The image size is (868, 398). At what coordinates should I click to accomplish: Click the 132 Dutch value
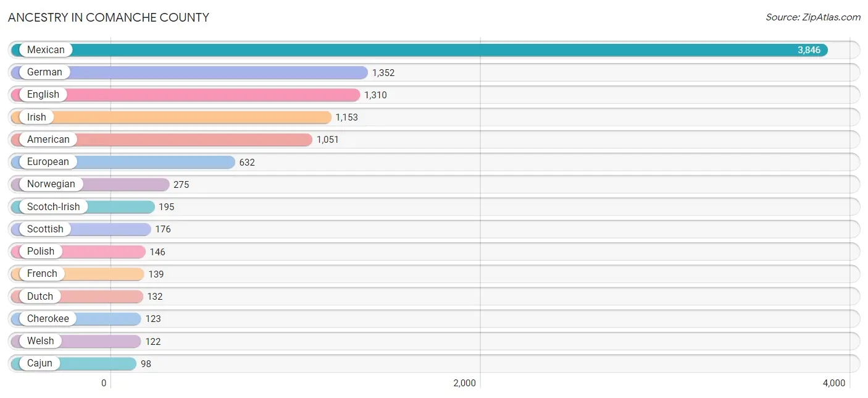(x=155, y=297)
